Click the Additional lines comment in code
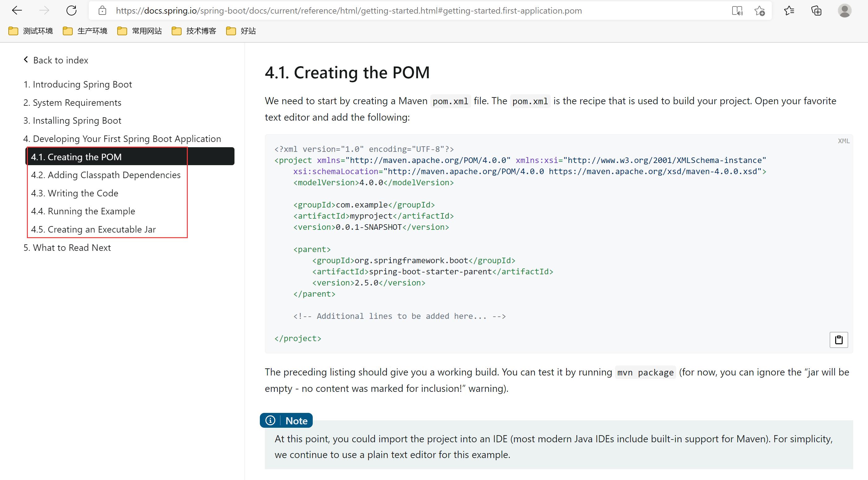Screen dimensions: 868x480 tap(399, 316)
